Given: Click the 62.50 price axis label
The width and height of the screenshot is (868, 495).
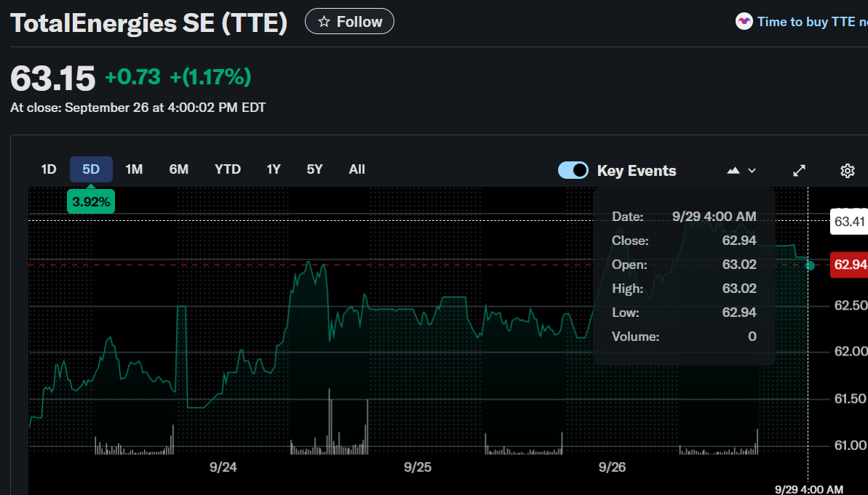Looking at the screenshot, I should tap(851, 306).
